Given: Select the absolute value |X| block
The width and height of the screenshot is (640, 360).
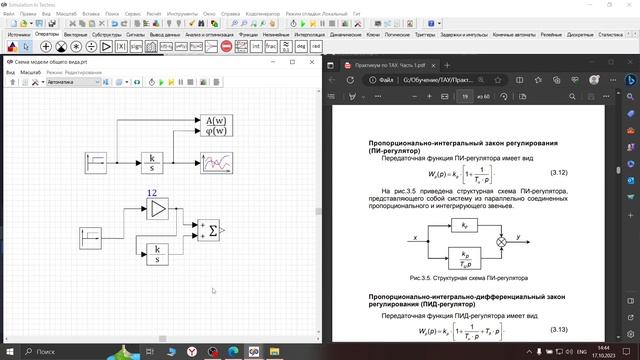Looking at the screenshot, I should coord(121,47).
